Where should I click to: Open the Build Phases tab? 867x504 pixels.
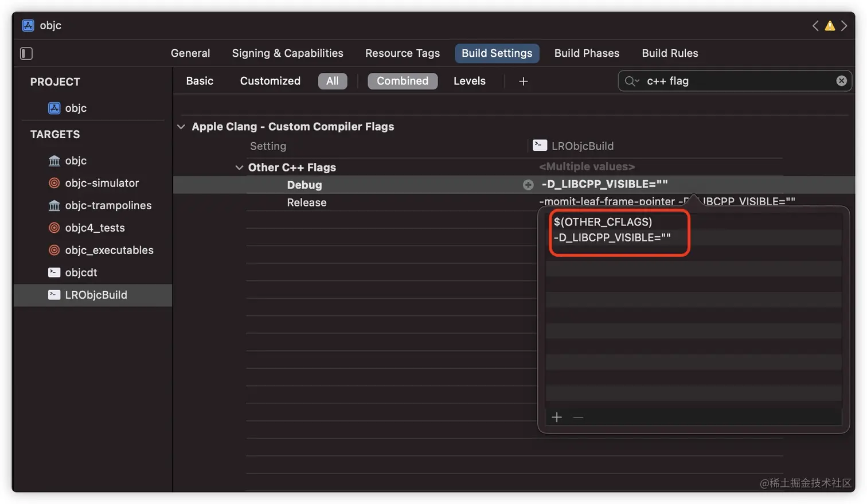point(587,53)
